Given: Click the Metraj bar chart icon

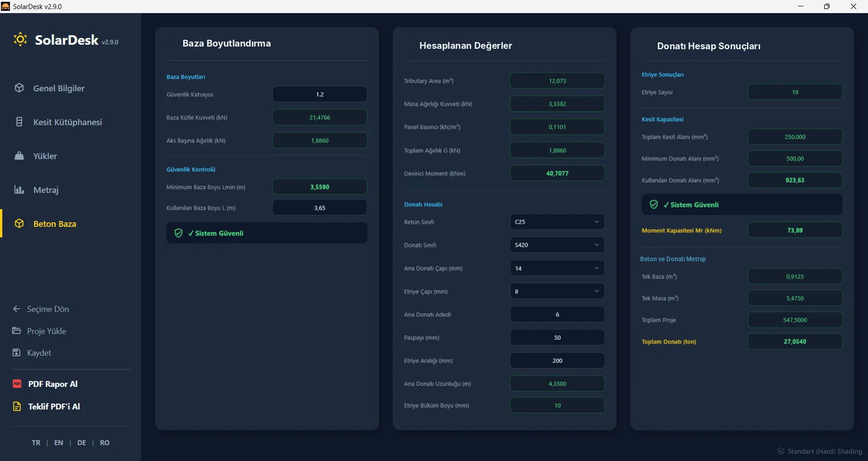Looking at the screenshot, I should click(x=19, y=190).
